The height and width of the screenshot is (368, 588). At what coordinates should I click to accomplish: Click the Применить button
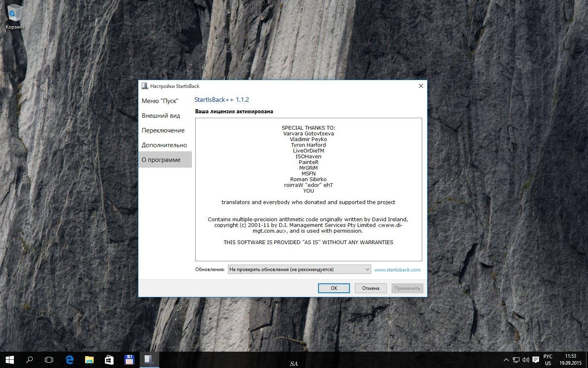pyautogui.click(x=407, y=288)
